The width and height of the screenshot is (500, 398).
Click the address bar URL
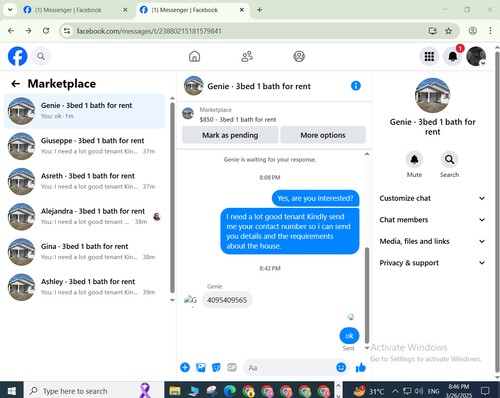149,31
